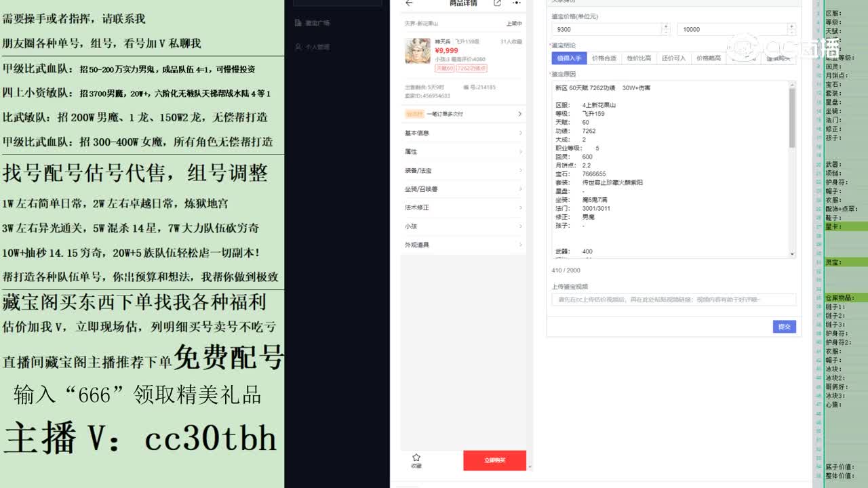Click the 上传鉴宝视频 link input field
The width and height of the screenshot is (868, 488).
(x=673, y=300)
